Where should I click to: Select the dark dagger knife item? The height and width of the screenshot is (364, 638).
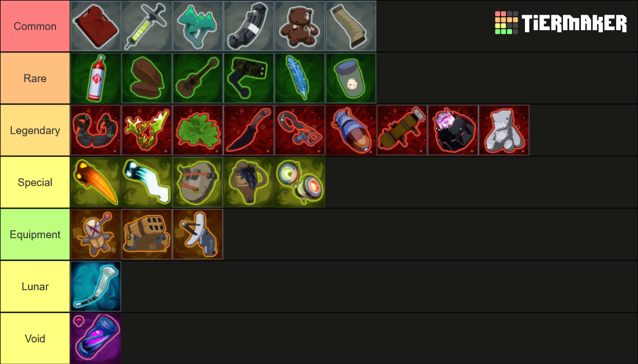(x=248, y=130)
